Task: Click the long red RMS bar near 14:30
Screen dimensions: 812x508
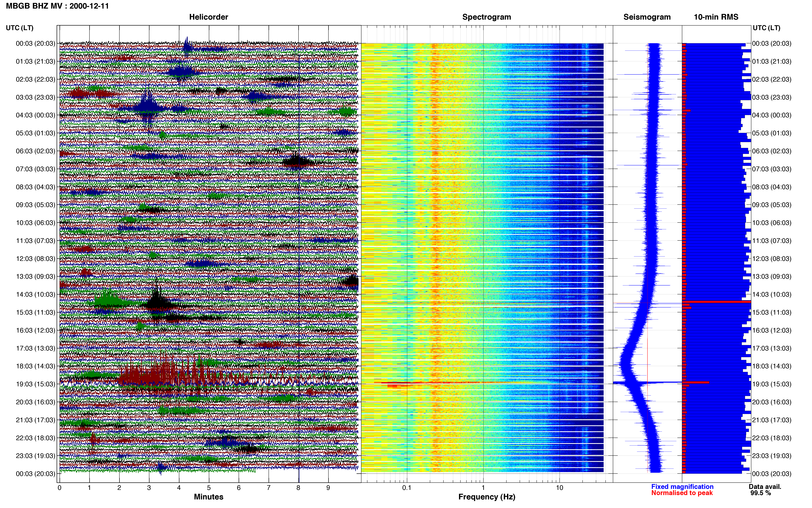Action: 716,302
